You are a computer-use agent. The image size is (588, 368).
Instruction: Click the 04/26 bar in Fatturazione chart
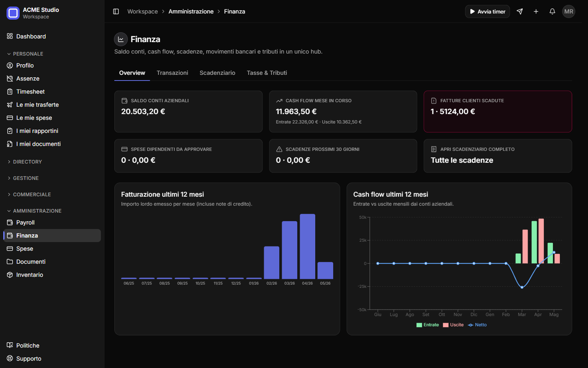(x=307, y=247)
